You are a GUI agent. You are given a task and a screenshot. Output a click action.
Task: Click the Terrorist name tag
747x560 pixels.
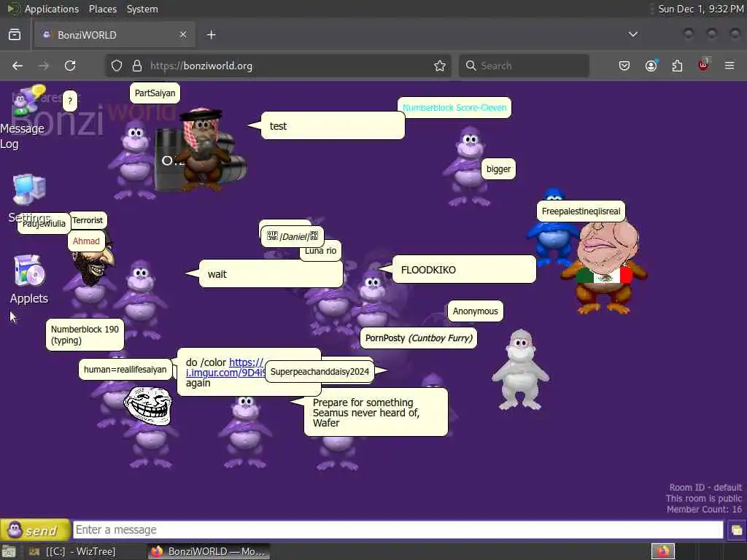[x=88, y=220]
